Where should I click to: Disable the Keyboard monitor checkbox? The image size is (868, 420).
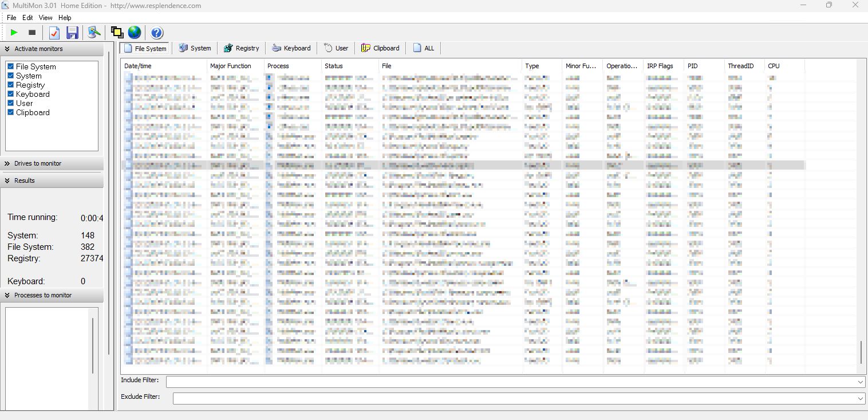(10, 94)
